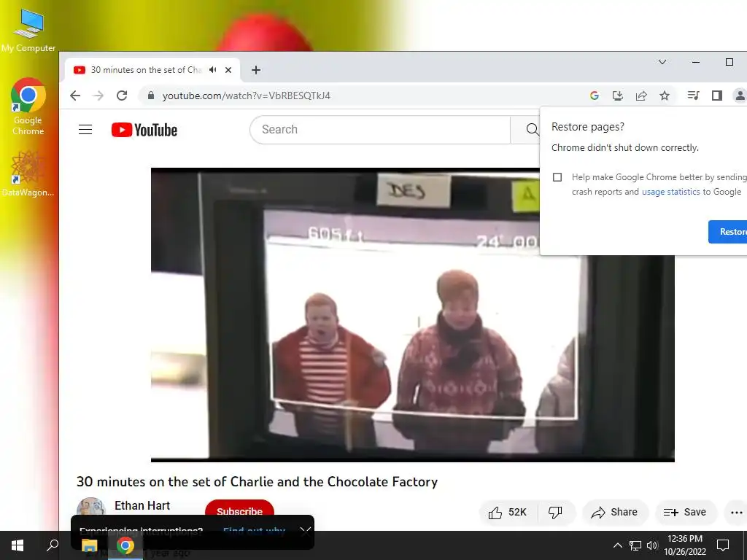Viewport: 747px width, 560px height.
Task: Open taskbar search magnifier
Action: pyautogui.click(x=53, y=545)
